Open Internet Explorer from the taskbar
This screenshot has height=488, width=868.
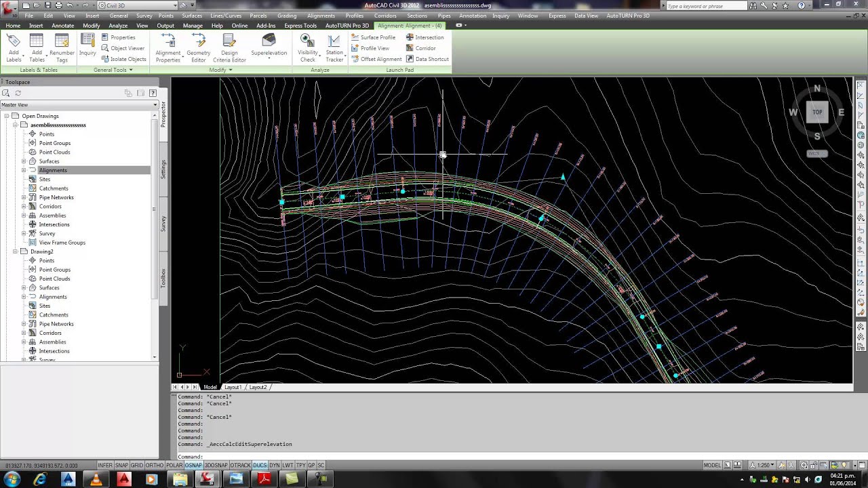pyautogui.click(x=40, y=479)
